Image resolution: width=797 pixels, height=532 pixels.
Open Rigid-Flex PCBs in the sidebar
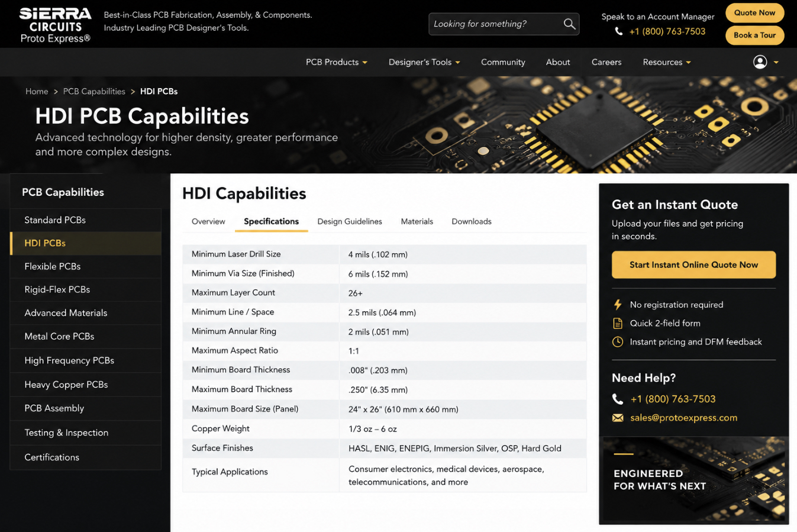86,289
